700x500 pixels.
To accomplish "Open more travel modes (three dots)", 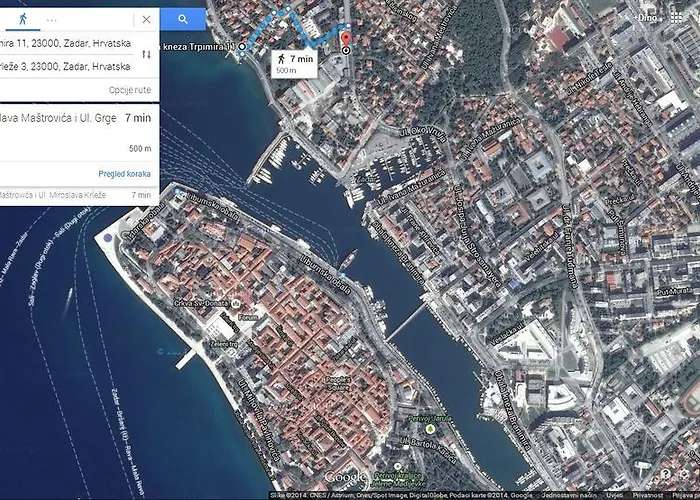I will pyautogui.click(x=51, y=19).
